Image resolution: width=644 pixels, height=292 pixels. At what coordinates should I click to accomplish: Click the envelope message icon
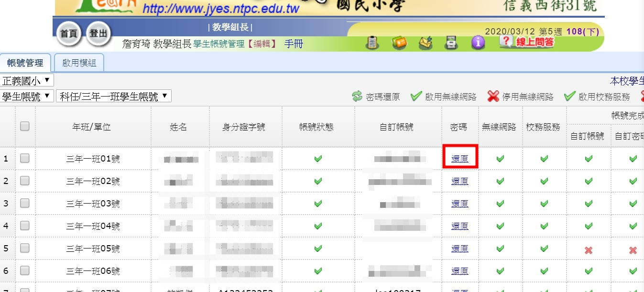coord(425,43)
